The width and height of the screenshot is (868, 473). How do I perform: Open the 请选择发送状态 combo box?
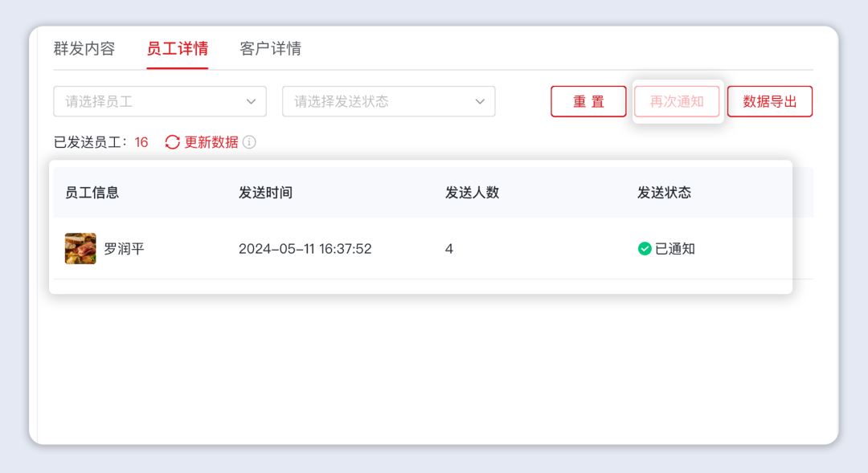(x=378, y=101)
